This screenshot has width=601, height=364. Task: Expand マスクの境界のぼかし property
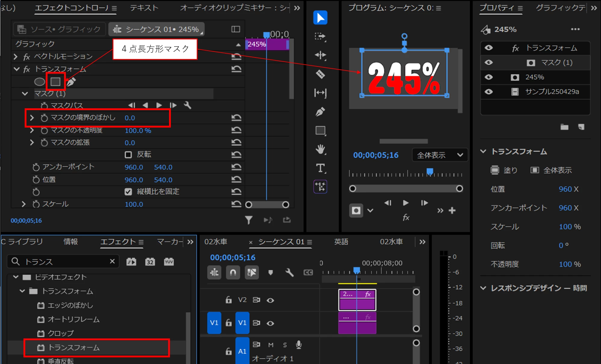[x=32, y=118]
